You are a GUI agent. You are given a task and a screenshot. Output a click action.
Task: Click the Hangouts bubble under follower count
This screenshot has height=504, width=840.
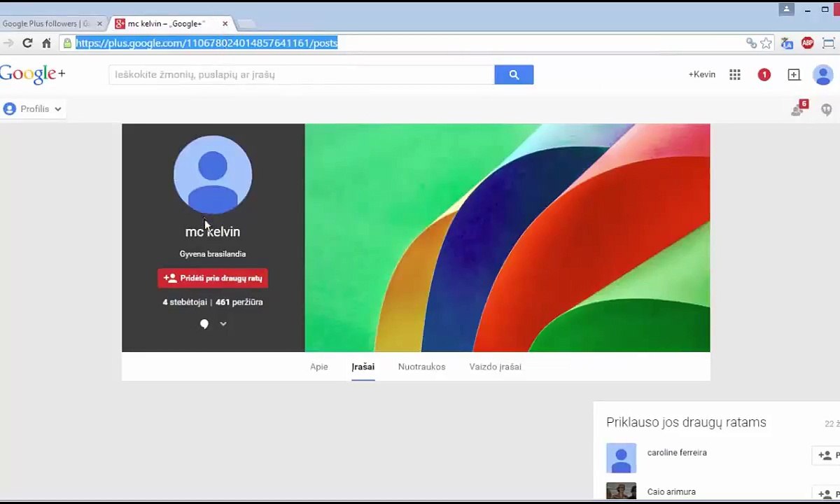pos(204,324)
